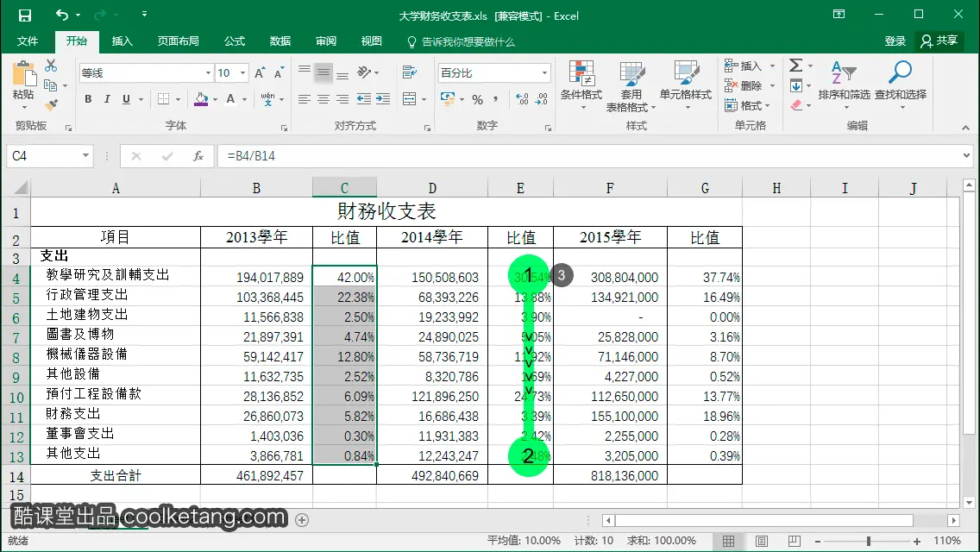
Task: Toggle Center horizontal alignment
Action: pos(324,99)
